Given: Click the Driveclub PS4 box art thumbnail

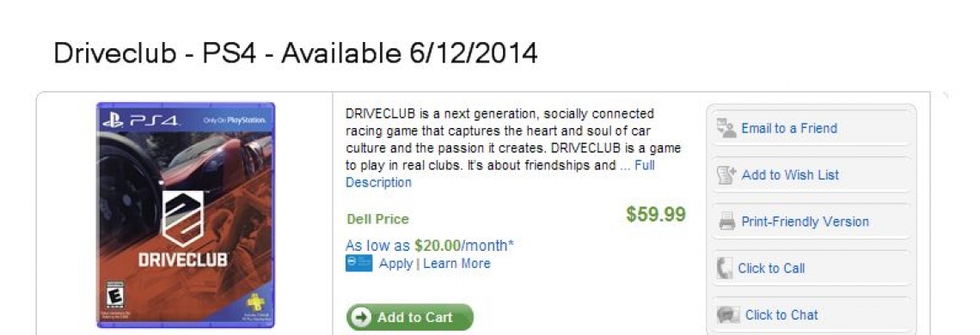Looking at the screenshot, I should point(186,215).
